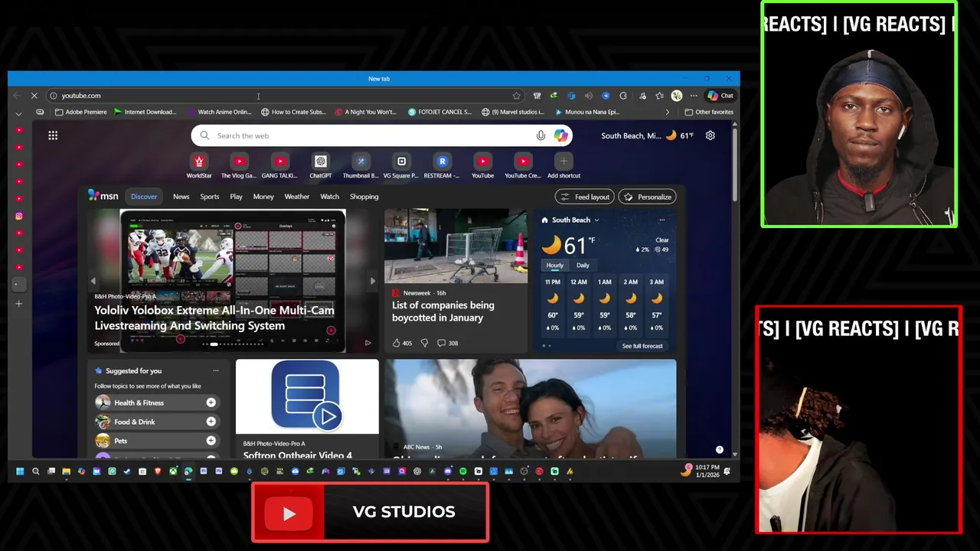Switch weather card to Daily view
This screenshot has width=980, height=551.
coord(583,266)
